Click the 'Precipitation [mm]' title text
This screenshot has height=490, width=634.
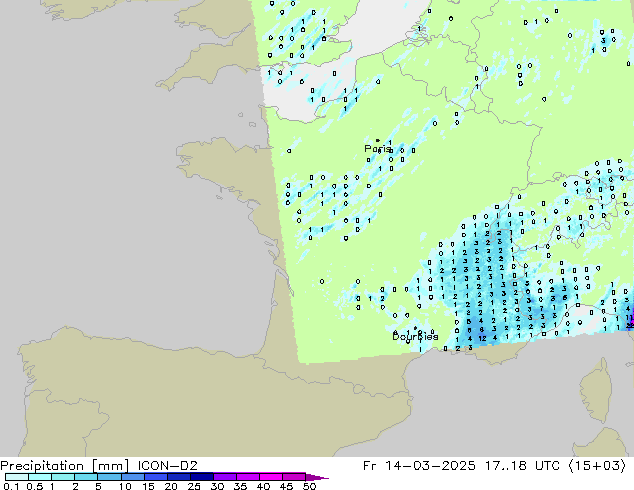(x=64, y=466)
